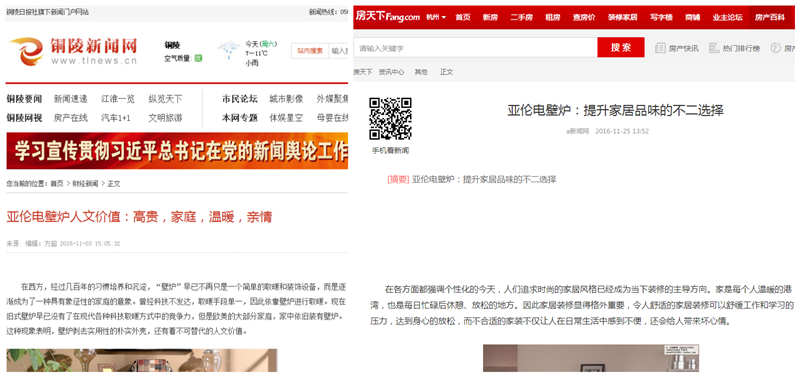
Task: Click the 房产快讯 document icon
Action: click(x=660, y=48)
